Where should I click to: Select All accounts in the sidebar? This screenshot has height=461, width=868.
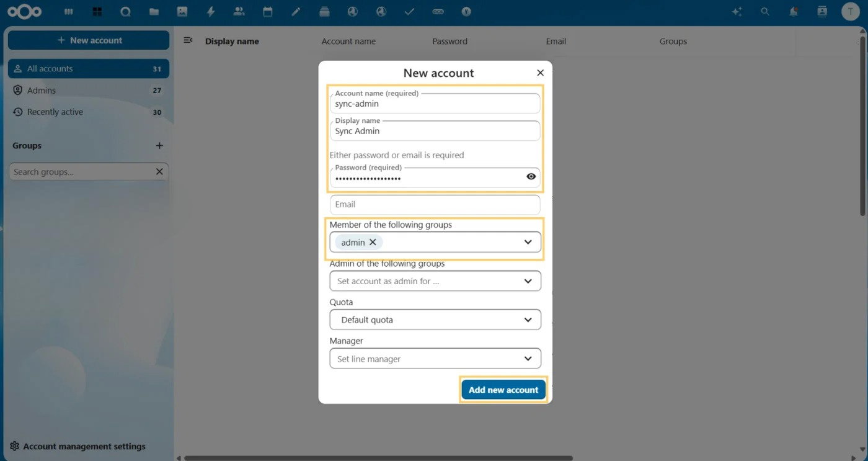(89, 69)
